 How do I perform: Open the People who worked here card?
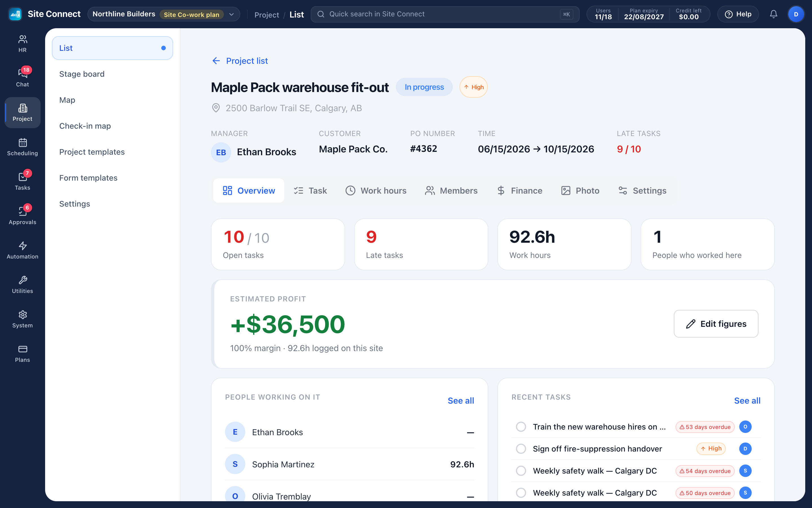pos(707,244)
